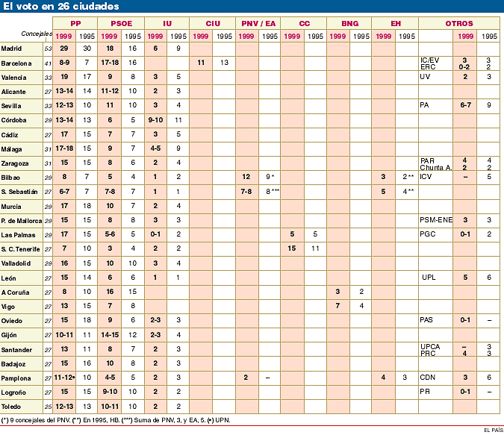Click the PR label in Logroño row
The width and height of the screenshot is (504, 435).
pos(425,391)
